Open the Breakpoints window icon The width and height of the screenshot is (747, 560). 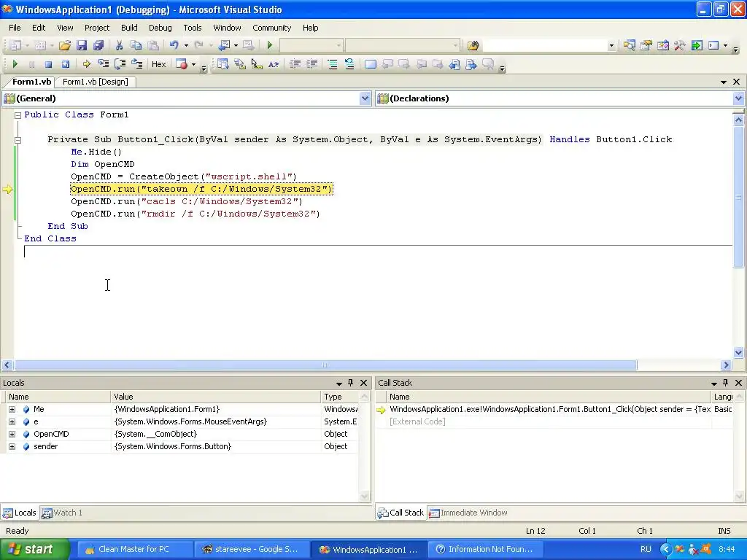(x=182, y=64)
